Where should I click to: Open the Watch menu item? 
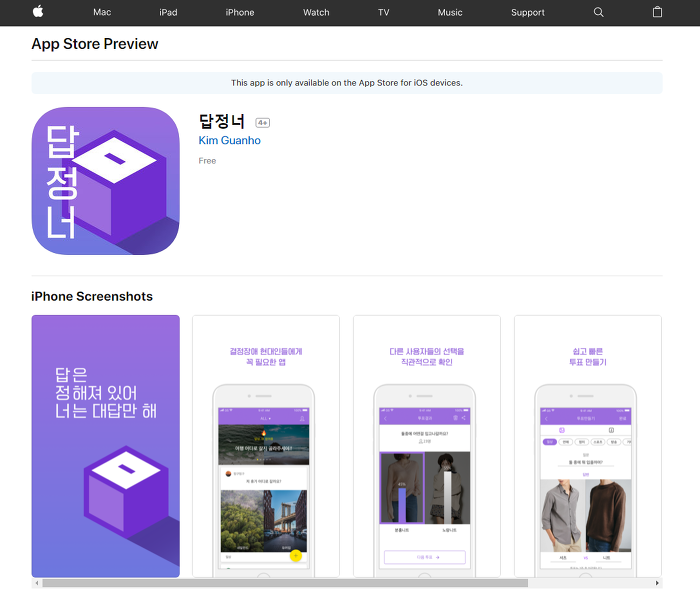tap(316, 13)
